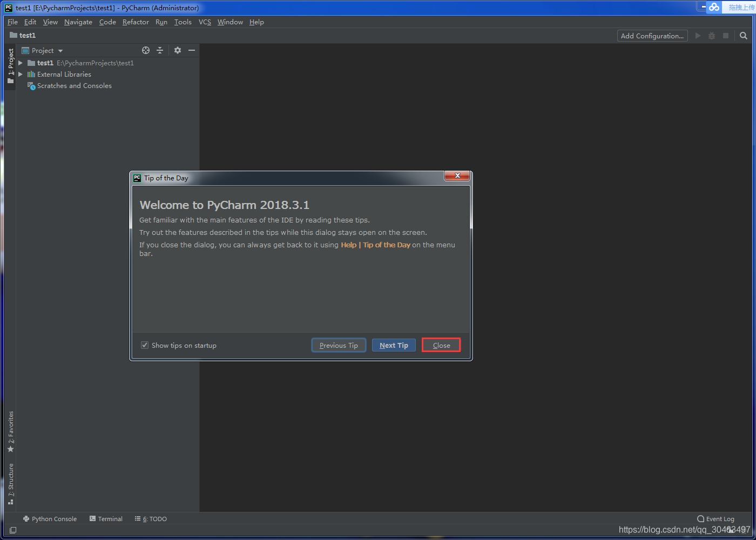Click the cloud upload icon at top right
The width and height of the screenshot is (756, 540).
(x=714, y=7)
